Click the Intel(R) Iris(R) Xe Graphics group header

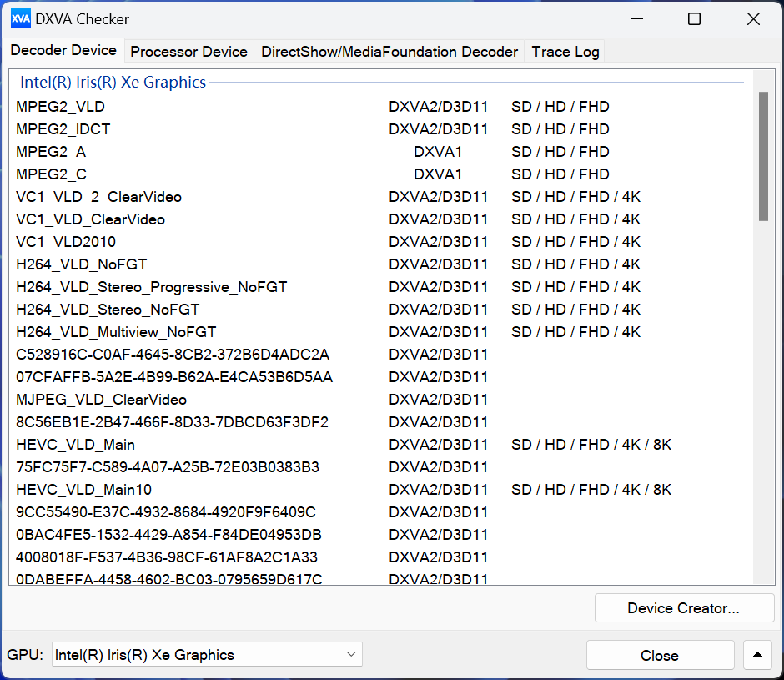[x=113, y=82]
